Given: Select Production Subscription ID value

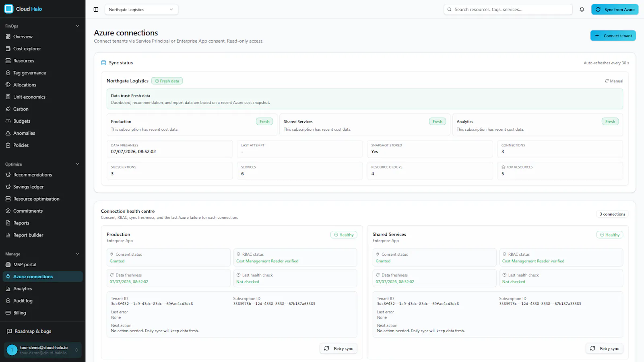Looking at the screenshot, I should (x=274, y=304).
